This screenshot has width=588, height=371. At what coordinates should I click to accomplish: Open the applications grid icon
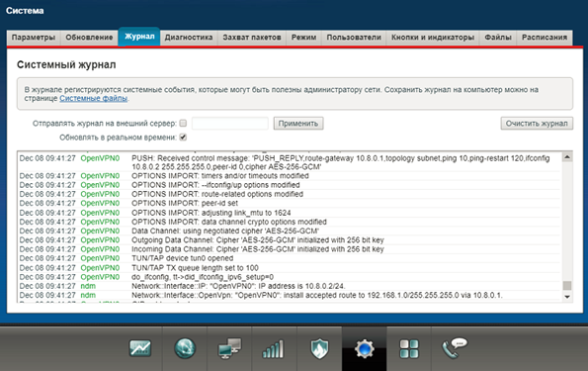coord(409,349)
